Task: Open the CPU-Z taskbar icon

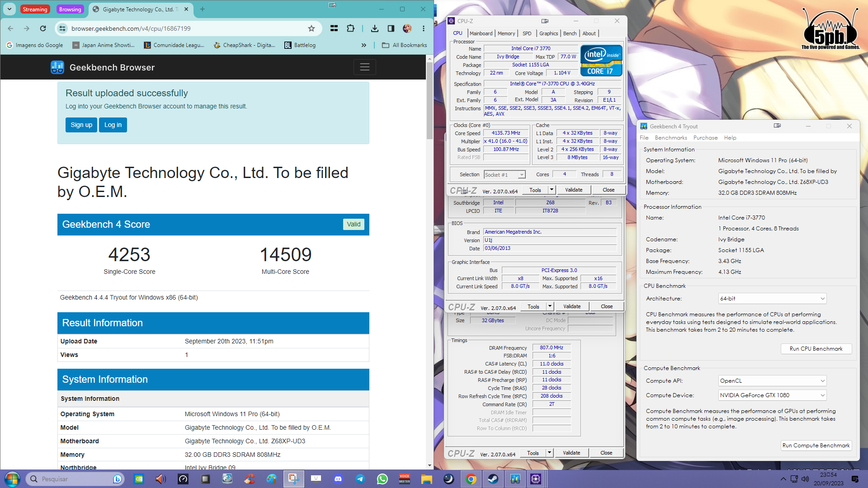Action: pyautogui.click(x=536, y=479)
